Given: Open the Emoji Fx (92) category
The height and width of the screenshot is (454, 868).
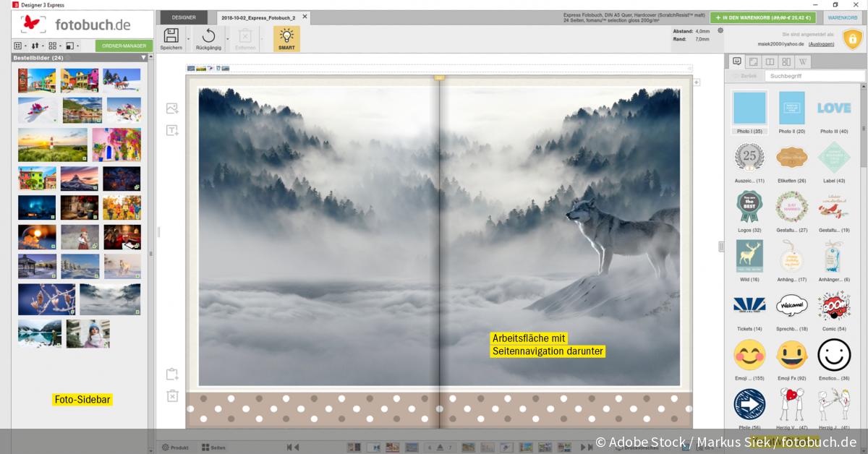Looking at the screenshot, I should pyautogui.click(x=791, y=359).
